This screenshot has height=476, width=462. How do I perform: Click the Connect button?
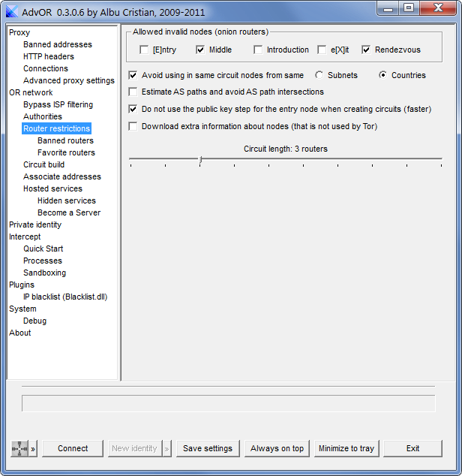click(x=73, y=448)
